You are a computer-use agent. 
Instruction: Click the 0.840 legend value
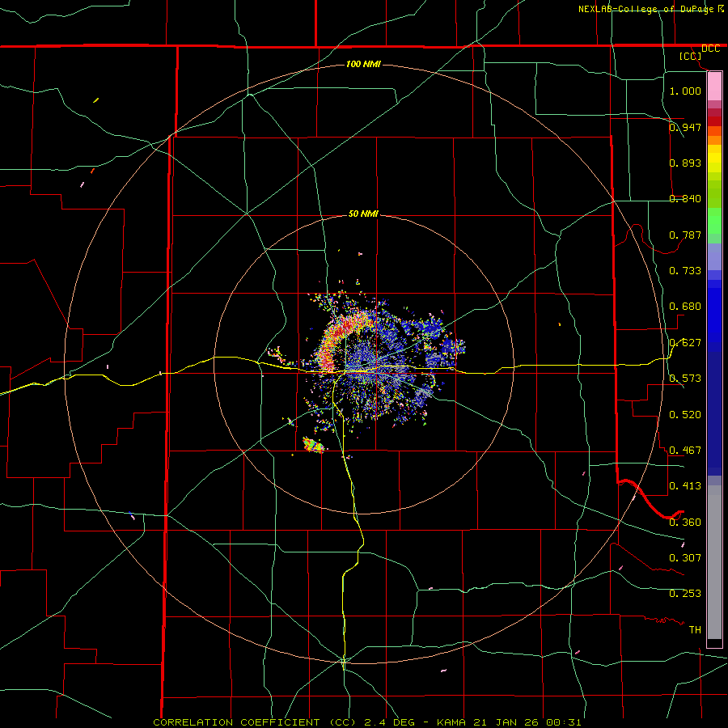tap(685, 199)
